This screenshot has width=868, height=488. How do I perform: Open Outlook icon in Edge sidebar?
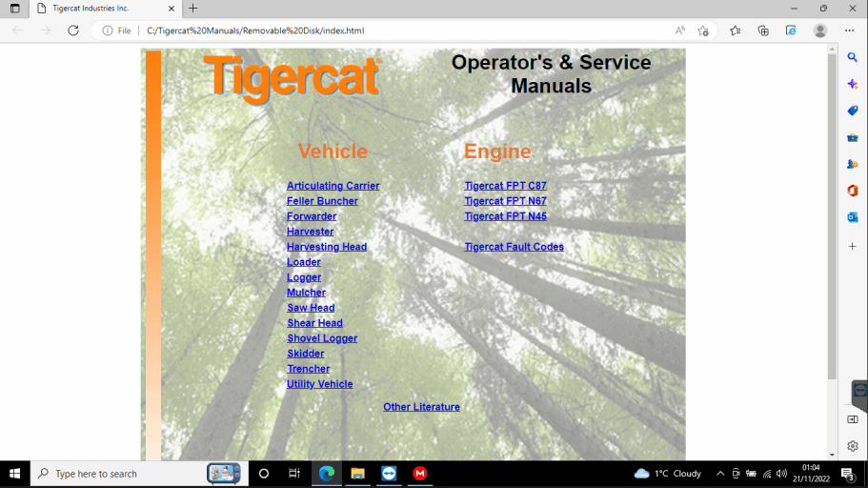point(853,217)
